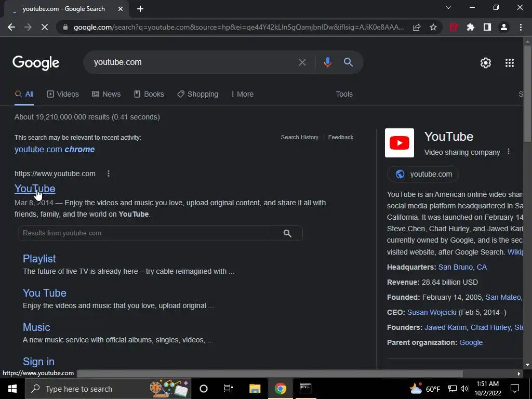Expand the More search filters menu
This screenshot has width=532, height=399.
tap(242, 95)
